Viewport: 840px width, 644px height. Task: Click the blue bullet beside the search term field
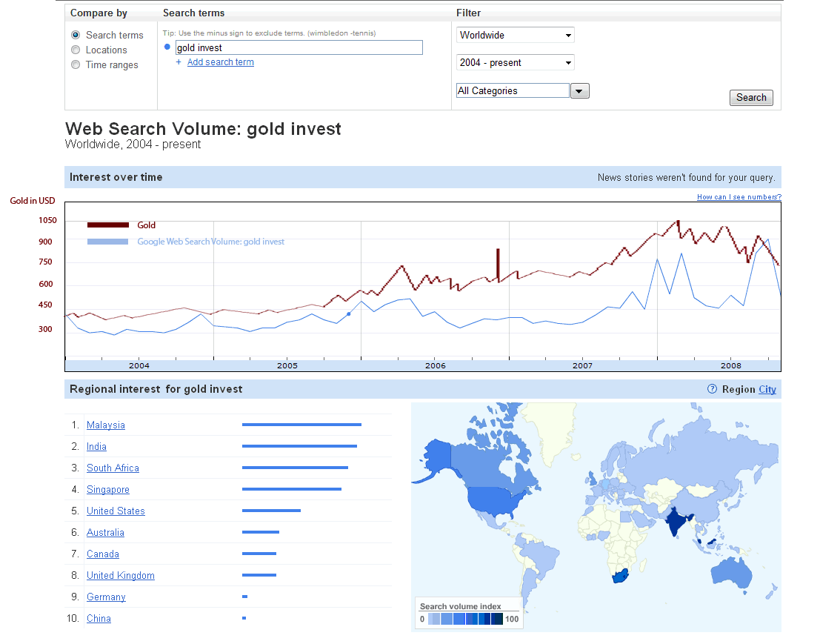point(167,47)
